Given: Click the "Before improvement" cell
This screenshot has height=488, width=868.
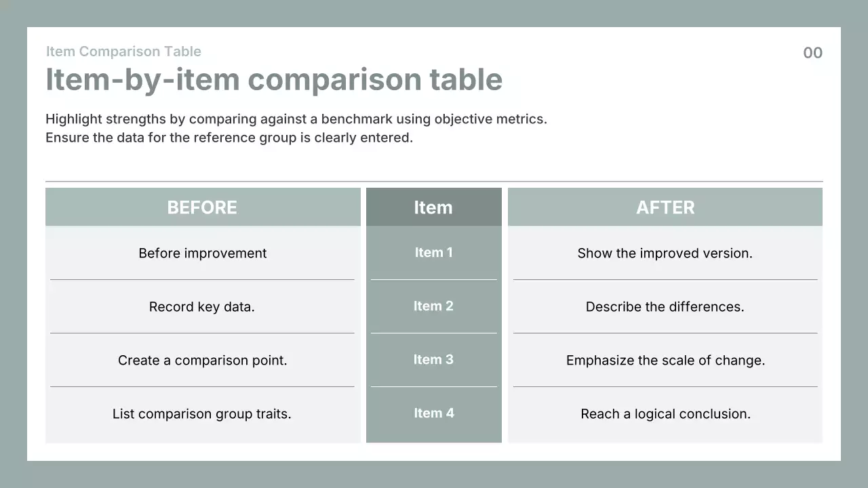Looking at the screenshot, I should point(202,253).
